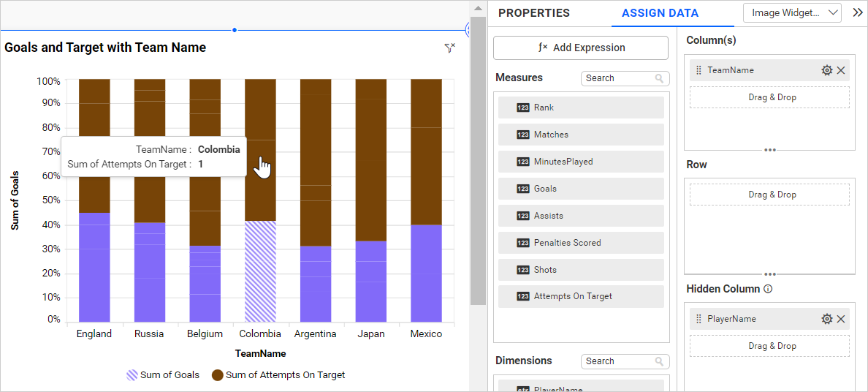Open settings gear for TeamName column
This screenshot has width=868, height=392.
(826, 70)
